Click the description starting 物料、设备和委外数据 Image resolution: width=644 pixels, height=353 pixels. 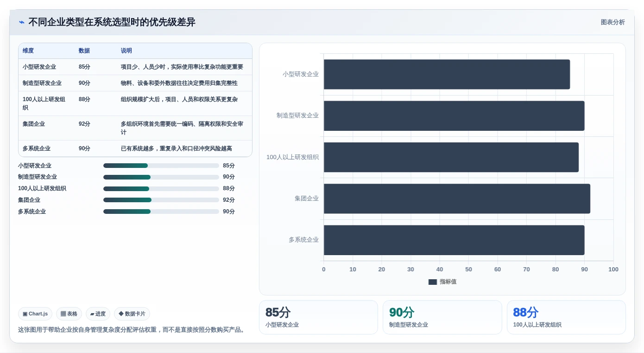tap(179, 83)
